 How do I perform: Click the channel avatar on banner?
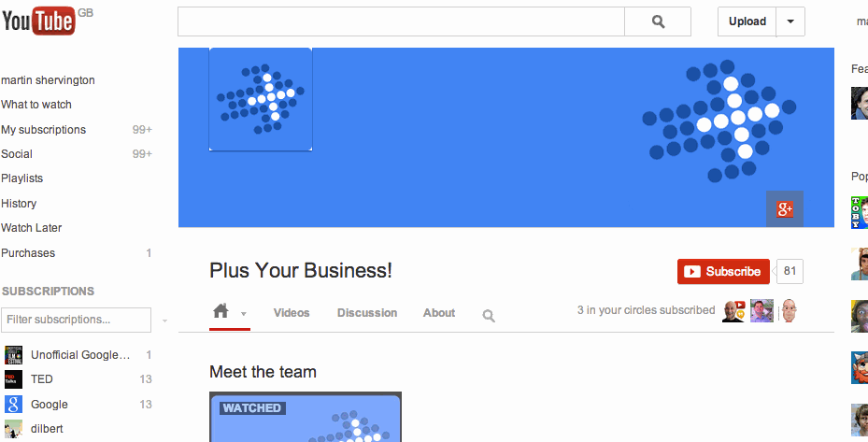point(261,99)
